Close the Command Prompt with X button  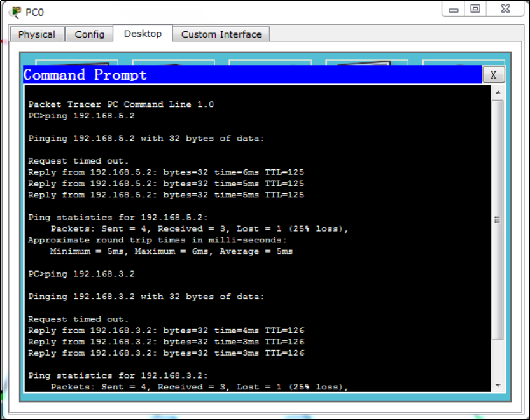(494, 74)
